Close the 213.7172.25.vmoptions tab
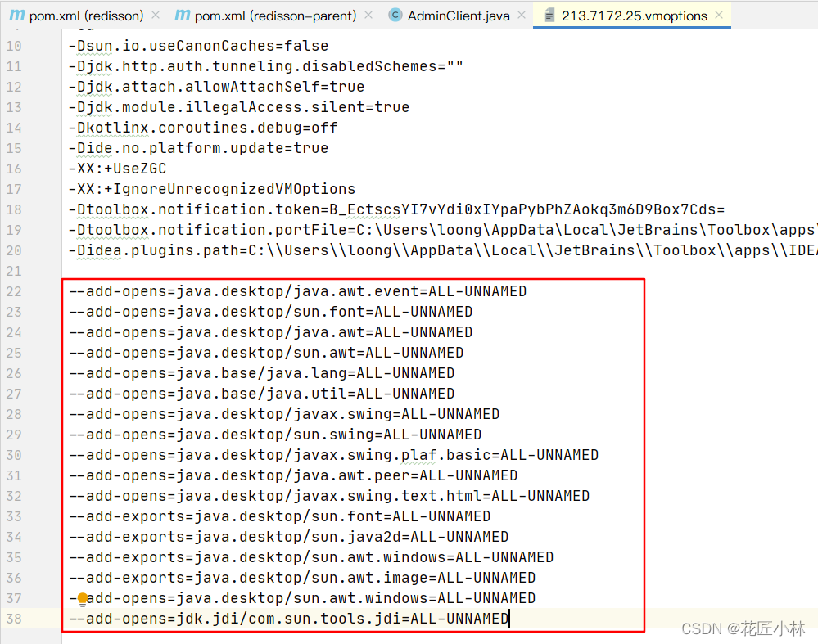 [720, 16]
